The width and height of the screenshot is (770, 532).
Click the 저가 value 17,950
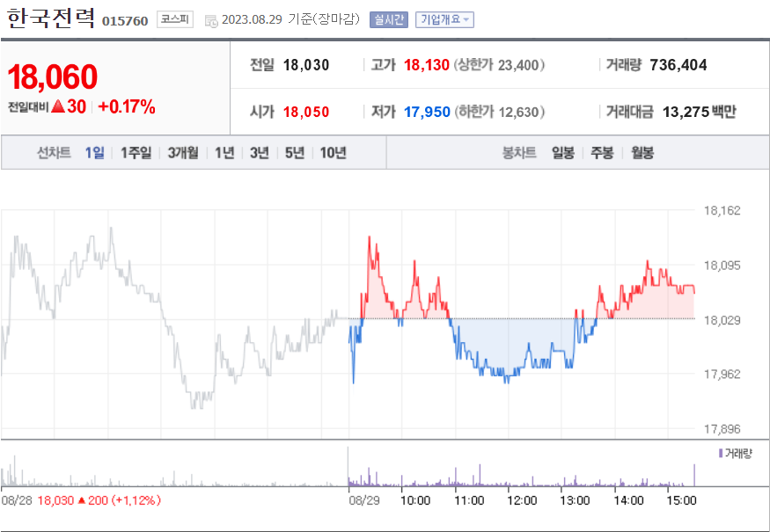pos(427,112)
